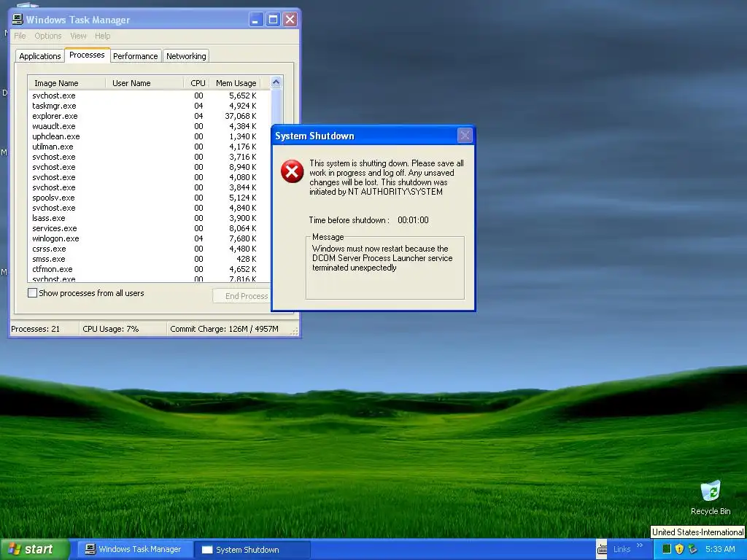
Task: Click the green CPU usage tray icon
Action: [x=667, y=549]
